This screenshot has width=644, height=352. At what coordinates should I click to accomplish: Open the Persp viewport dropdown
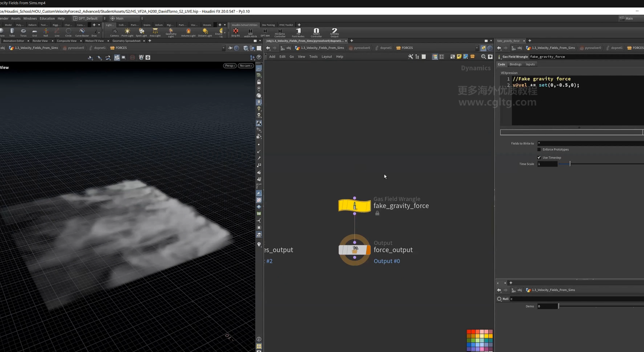pyautogui.click(x=230, y=66)
